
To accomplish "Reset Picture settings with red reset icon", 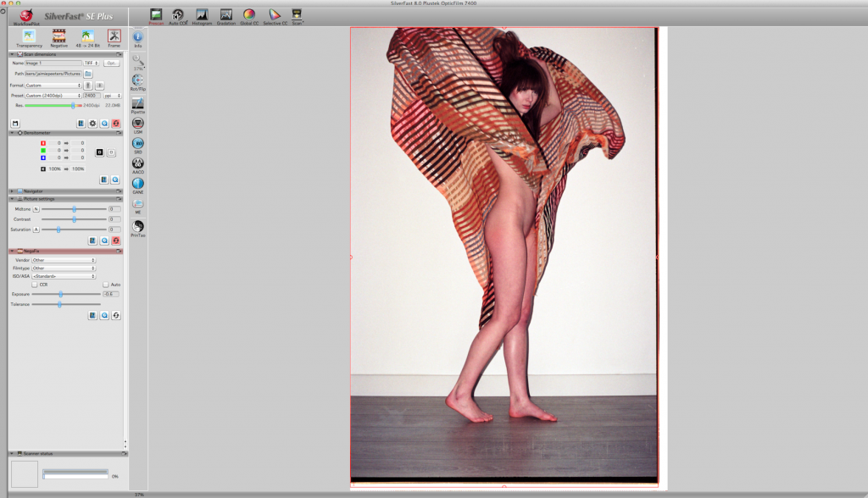I will click(115, 241).
